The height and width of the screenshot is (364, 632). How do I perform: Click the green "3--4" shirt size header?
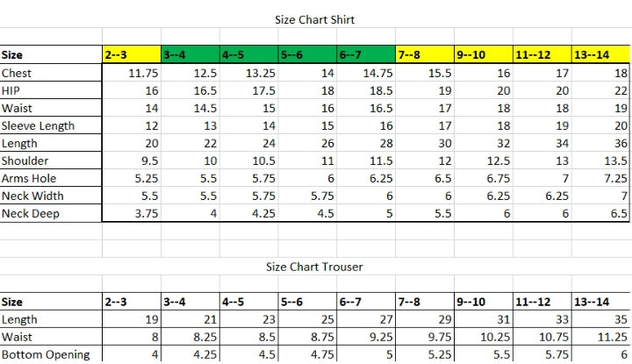tap(190, 55)
